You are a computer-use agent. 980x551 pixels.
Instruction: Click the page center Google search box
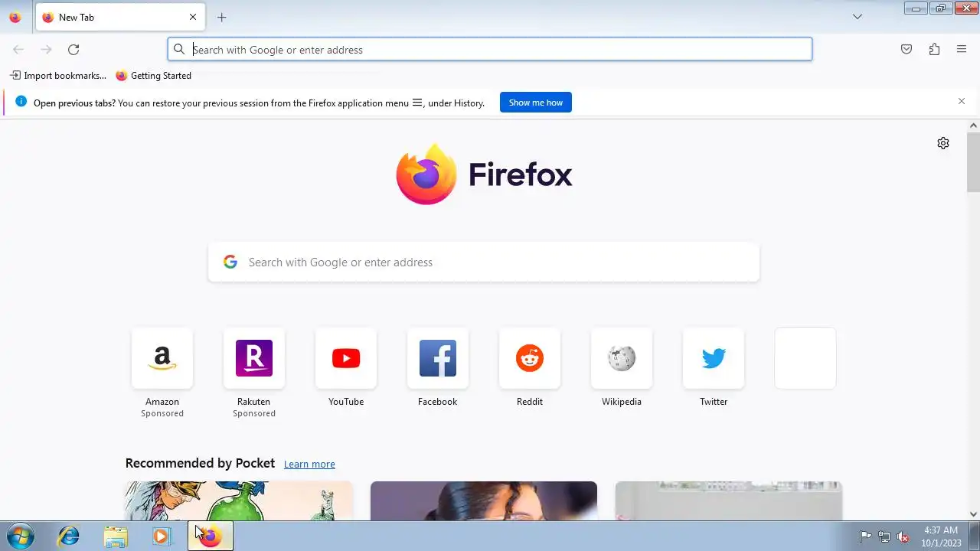click(x=484, y=262)
